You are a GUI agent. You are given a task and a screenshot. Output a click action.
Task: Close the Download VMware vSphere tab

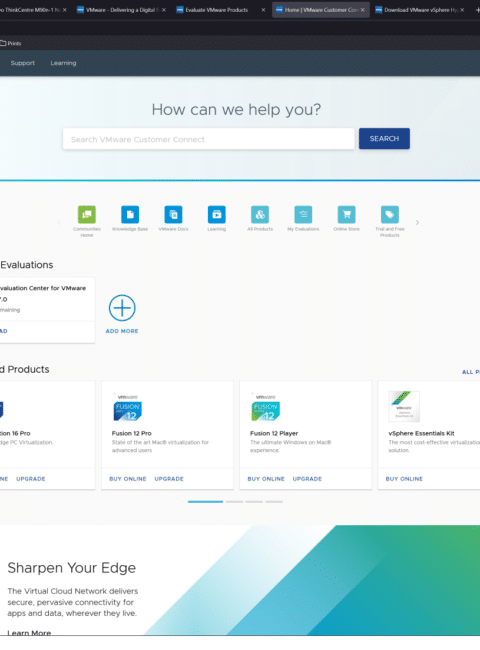(462, 10)
